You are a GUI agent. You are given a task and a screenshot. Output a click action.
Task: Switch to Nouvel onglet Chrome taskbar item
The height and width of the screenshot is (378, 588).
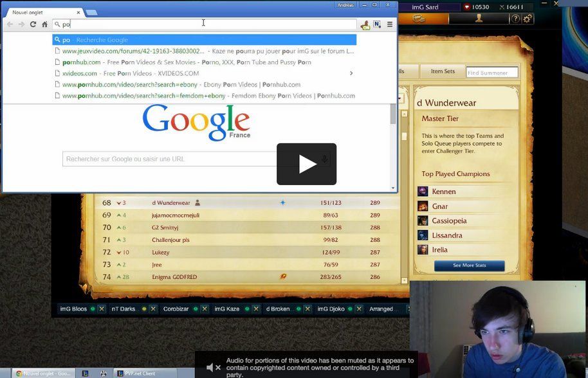coord(44,373)
